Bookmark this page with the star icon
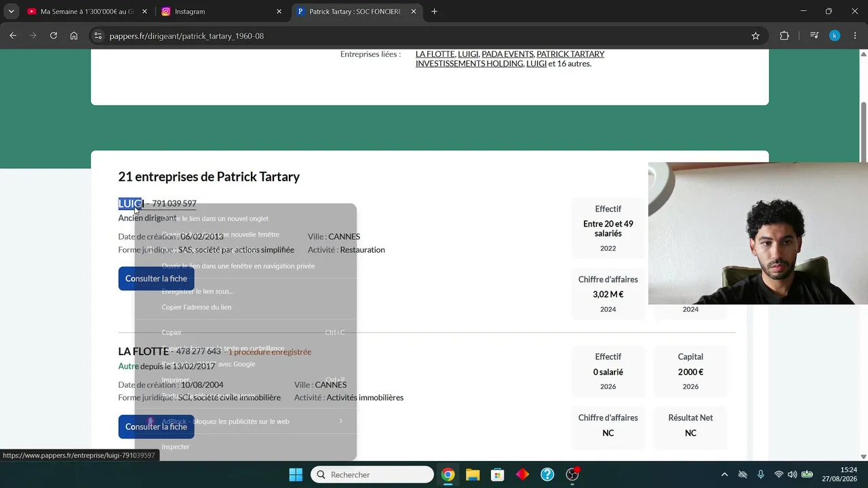This screenshot has height=488, width=868. [755, 36]
